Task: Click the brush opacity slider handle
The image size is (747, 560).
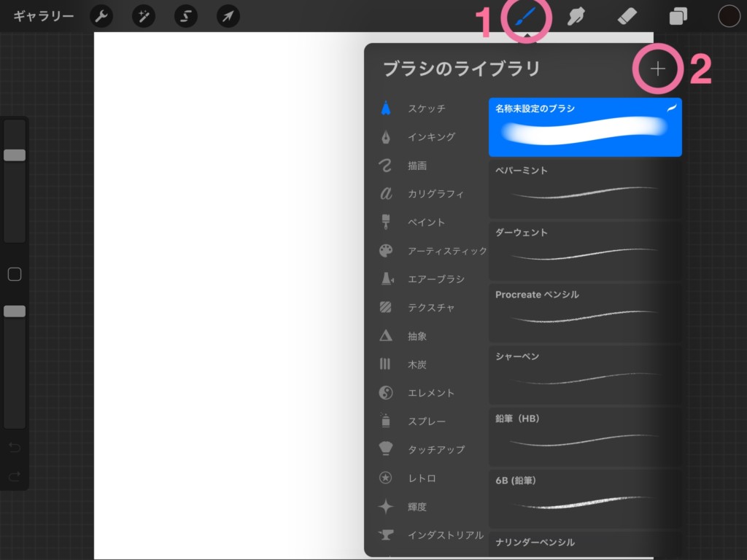Action: click(x=15, y=311)
